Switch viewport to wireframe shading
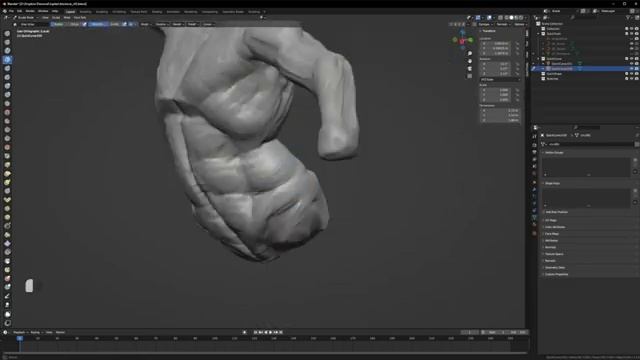 [507, 18]
